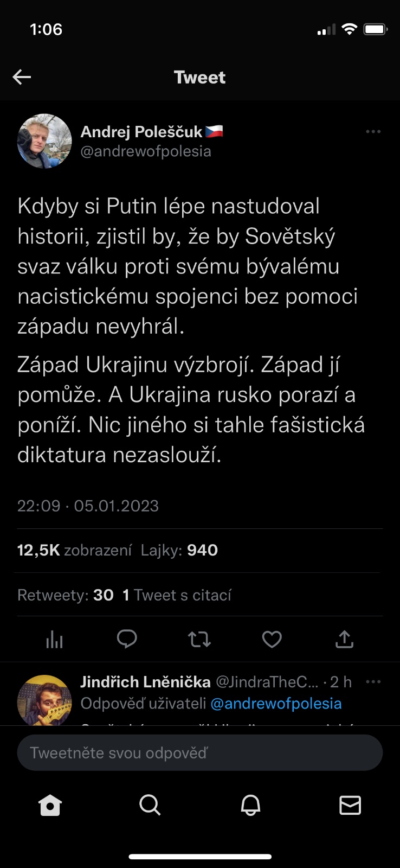400x868 pixels.
Task: Go to Home tab
Action: click(50, 806)
